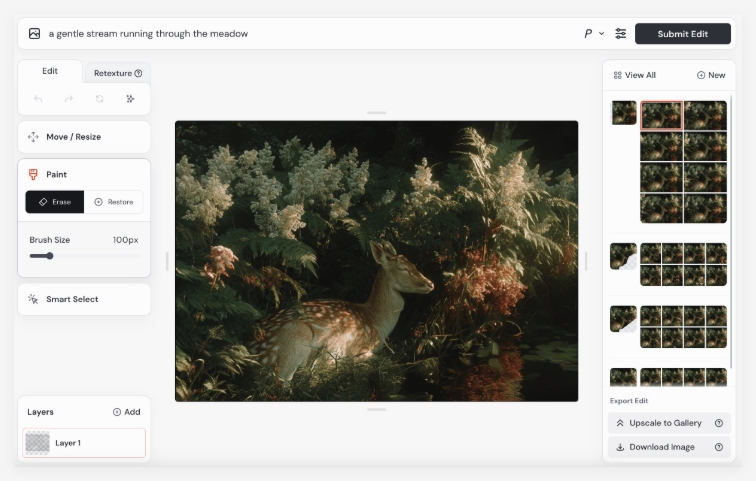Switch to the Retexture tab

tap(117, 73)
